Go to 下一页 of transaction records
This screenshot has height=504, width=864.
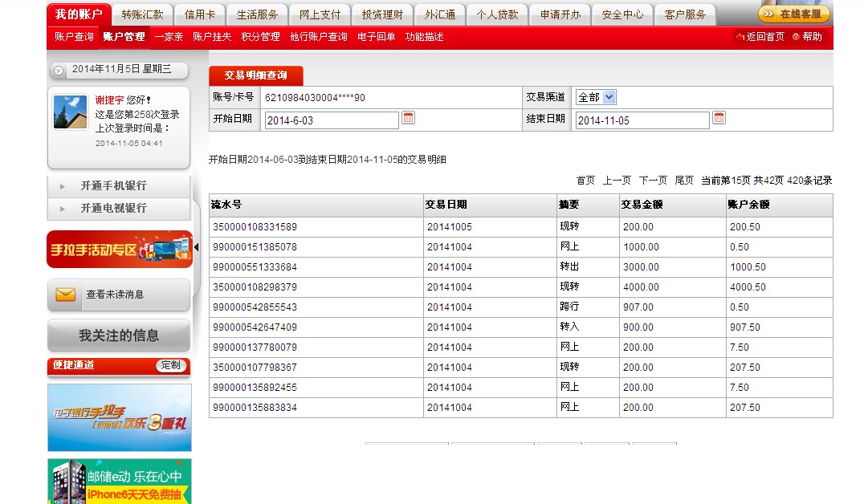click(653, 181)
